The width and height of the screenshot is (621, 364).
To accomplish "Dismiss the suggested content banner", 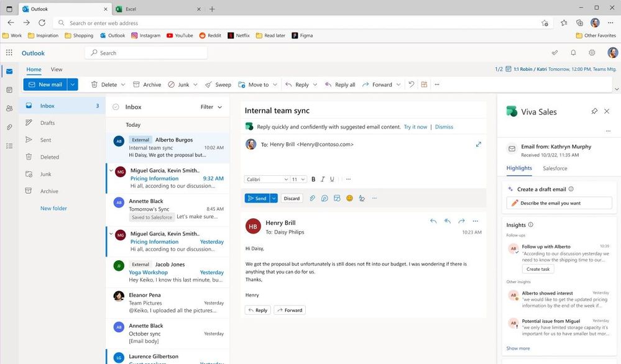I will pyautogui.click(x=444, y=127).
